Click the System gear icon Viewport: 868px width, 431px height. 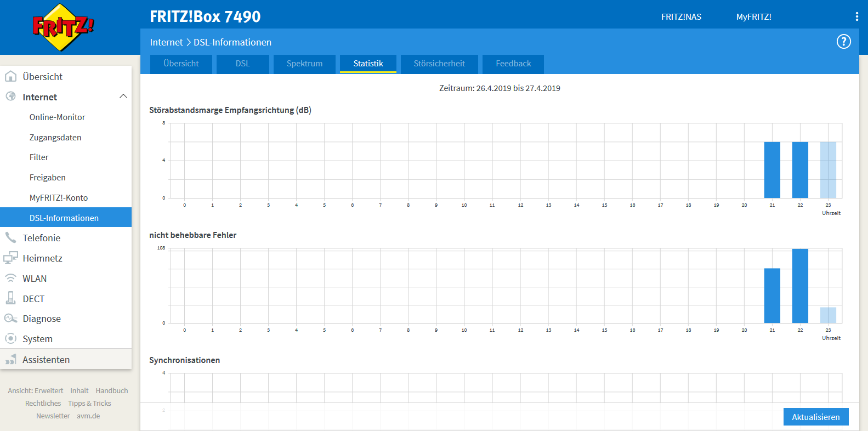(x=10, y=338)
